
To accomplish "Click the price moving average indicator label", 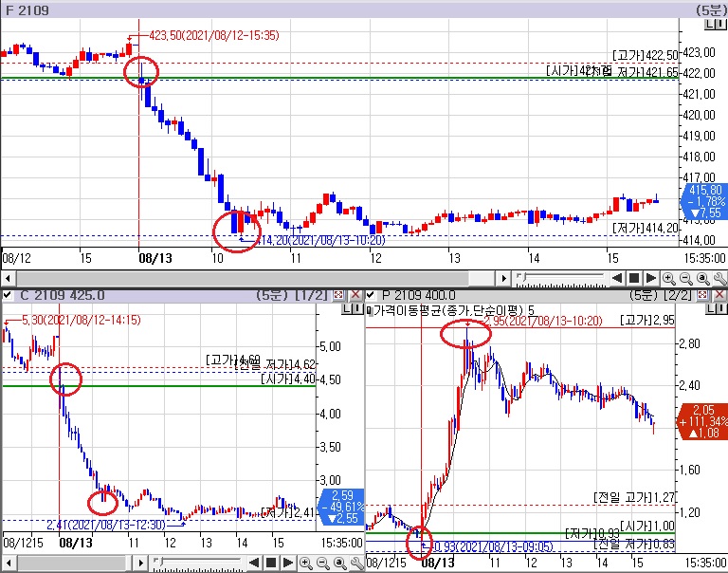I will pos(453,310).
